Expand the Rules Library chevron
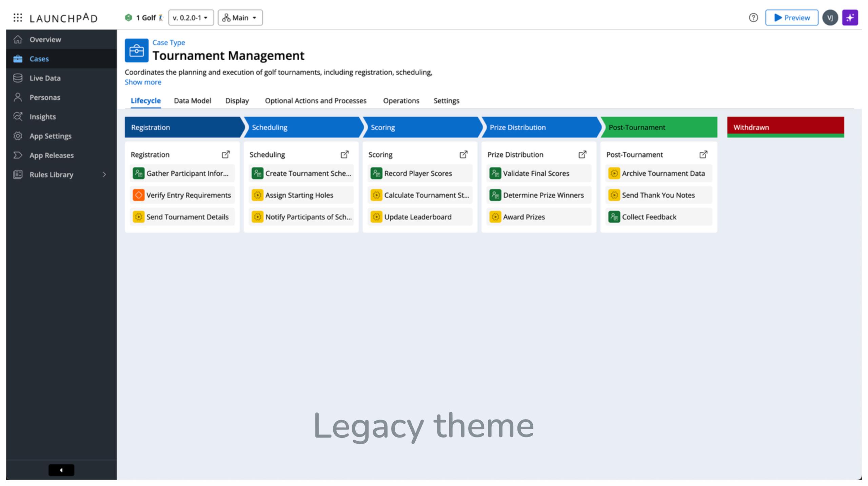 click(104, 175)
